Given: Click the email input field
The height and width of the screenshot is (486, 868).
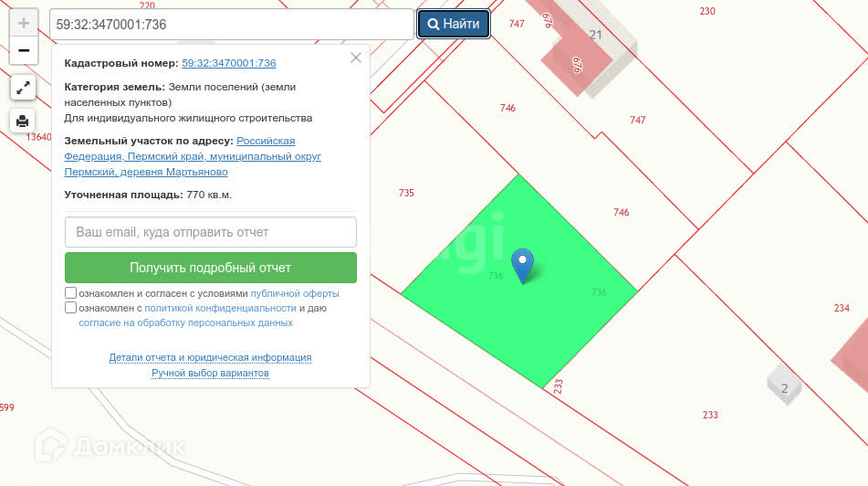Looking at the screenshot, I should click(210, 232).
